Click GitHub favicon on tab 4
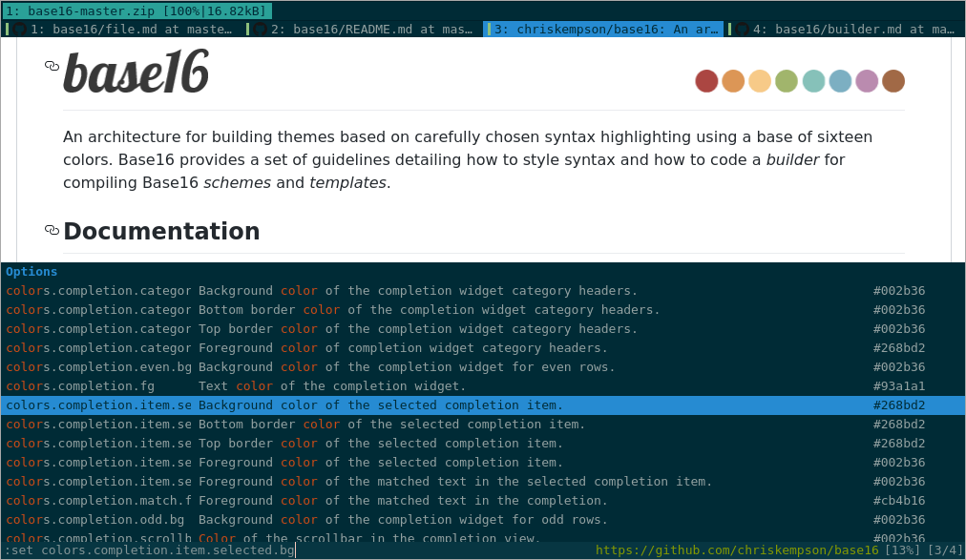This screenshot has width=966, height=560. (742, 29)
